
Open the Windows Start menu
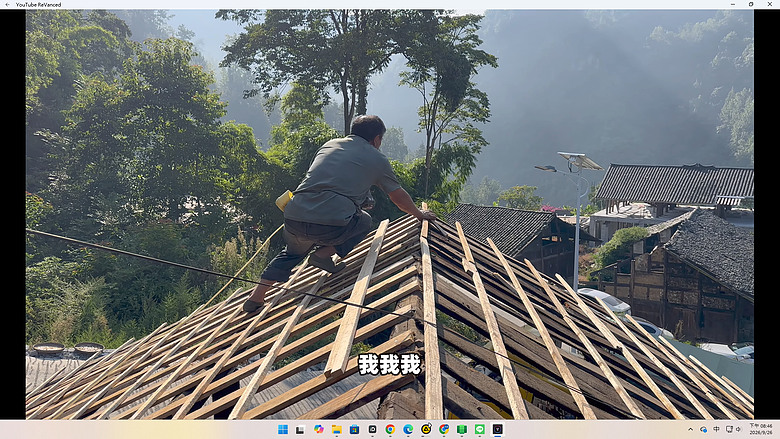click(x=283, y=430)
